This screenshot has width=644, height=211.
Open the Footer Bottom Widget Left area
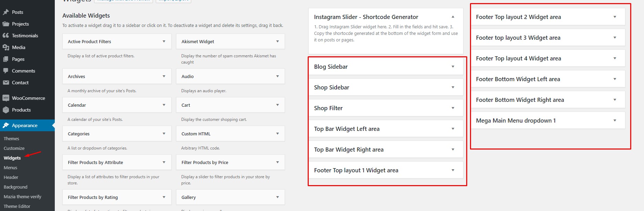click(x=615, y=79)
